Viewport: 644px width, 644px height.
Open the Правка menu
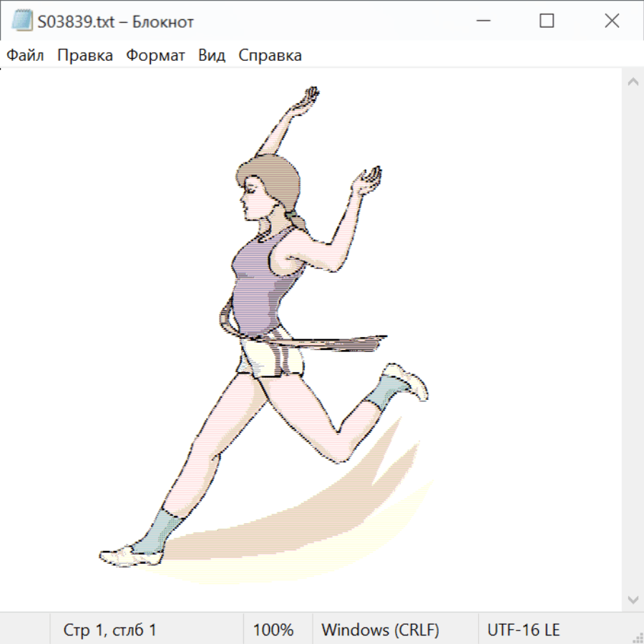pyautogui.click(x=85, y=56)
